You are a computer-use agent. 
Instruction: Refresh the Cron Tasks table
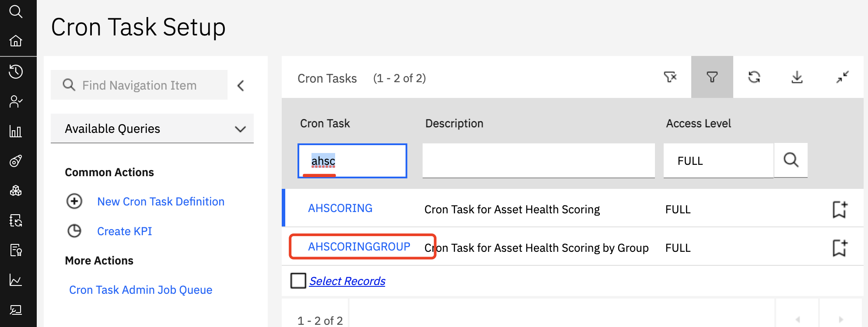pyautogui.click(x=754, y=77)
